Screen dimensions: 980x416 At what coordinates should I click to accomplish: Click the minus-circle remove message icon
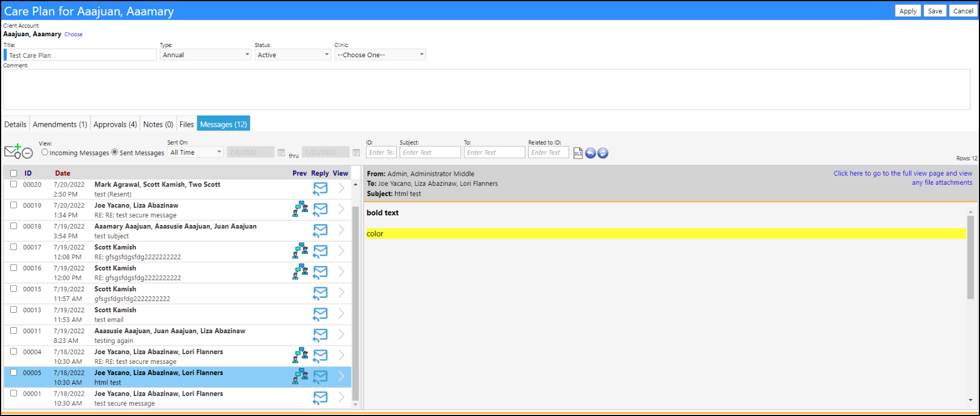[28, 153]
